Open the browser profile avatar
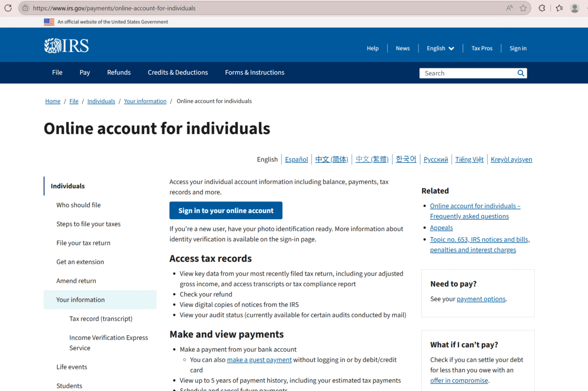The height and width of the screenshot is (391, 588). tap(575, 8)
